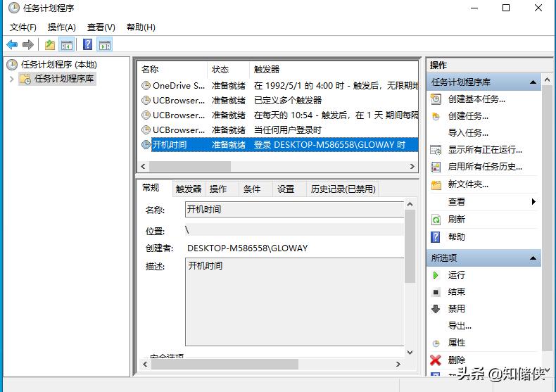Screen dimensions: 556x392
Task: Select the 开机时间 task row name
Action: 169,144
